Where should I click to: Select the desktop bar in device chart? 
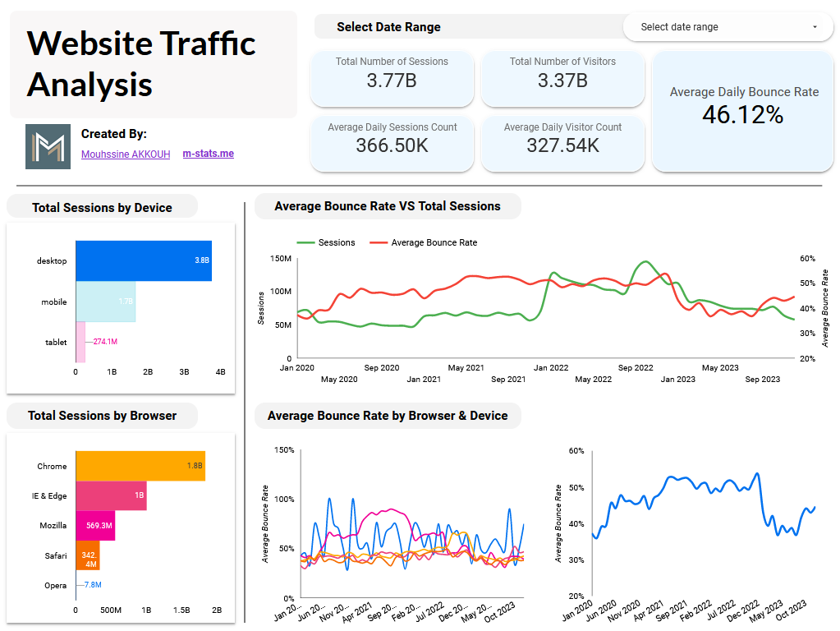point(144,261)
